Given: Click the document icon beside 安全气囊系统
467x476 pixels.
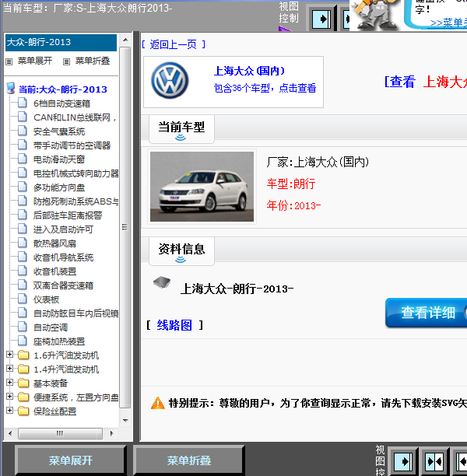Looking at the screenshot, I should [x=22, y=131].
